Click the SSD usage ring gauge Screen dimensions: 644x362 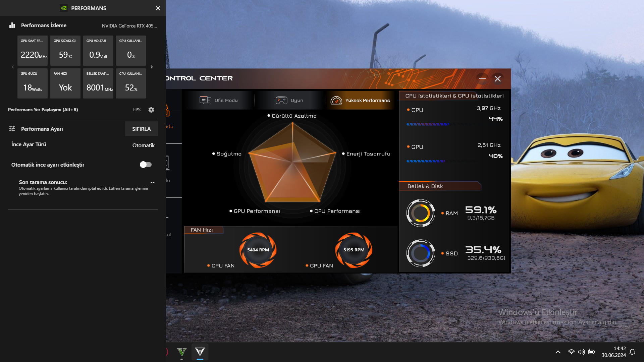[420, 253]
